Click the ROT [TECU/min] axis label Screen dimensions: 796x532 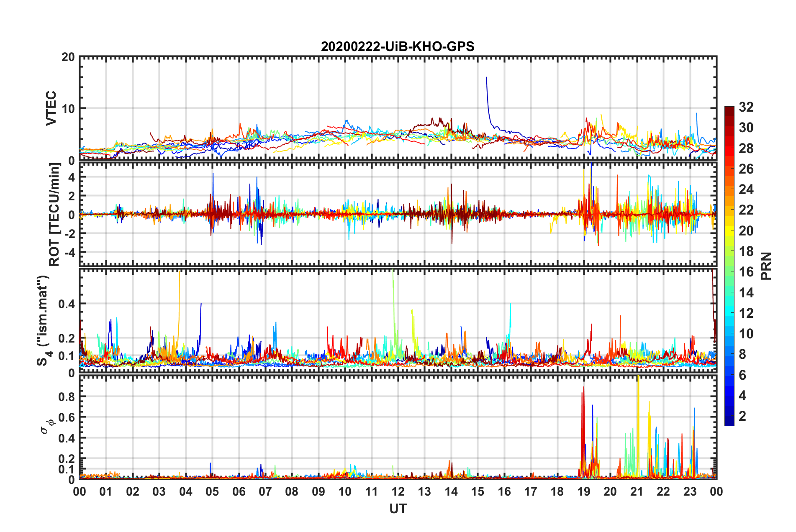tap(54, 215)
